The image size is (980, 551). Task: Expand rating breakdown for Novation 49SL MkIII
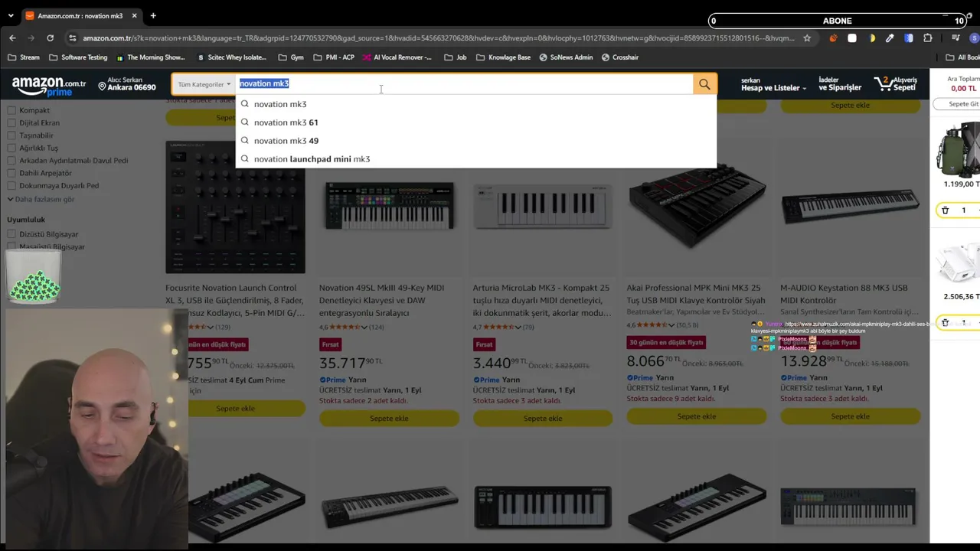(x=363, y=327)
